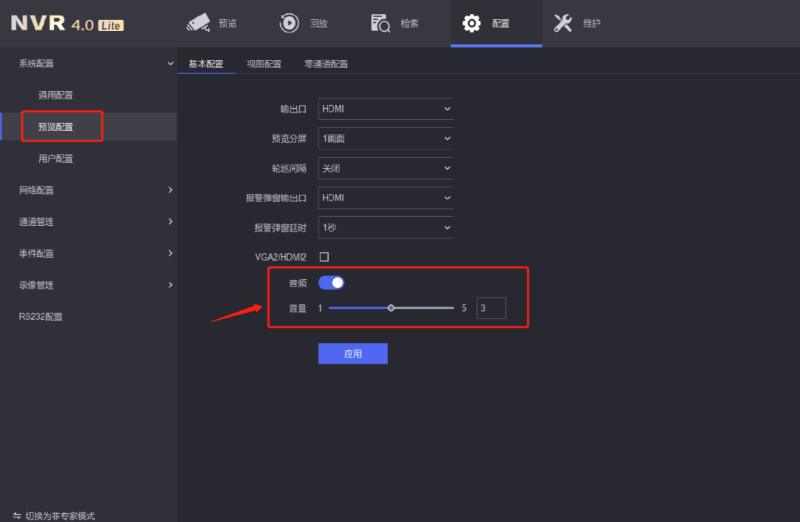Open 用户配置 in the sidebar

[x=56, y=158]
